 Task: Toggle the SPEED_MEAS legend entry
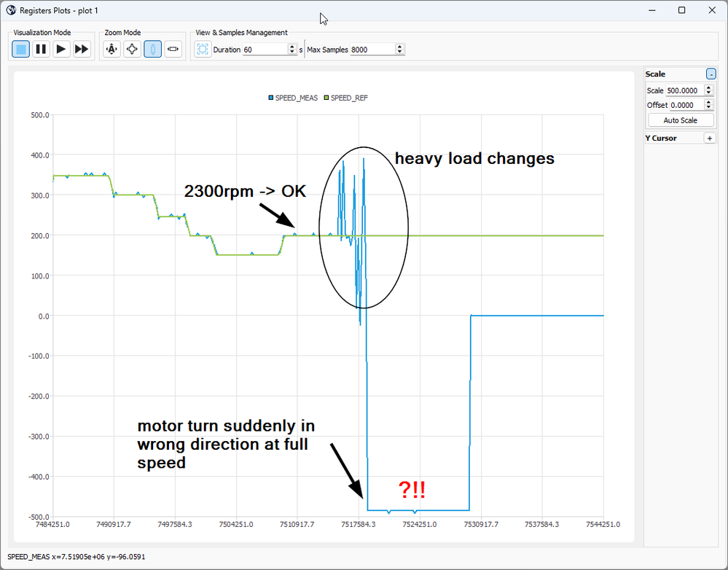tap(293, 98)
